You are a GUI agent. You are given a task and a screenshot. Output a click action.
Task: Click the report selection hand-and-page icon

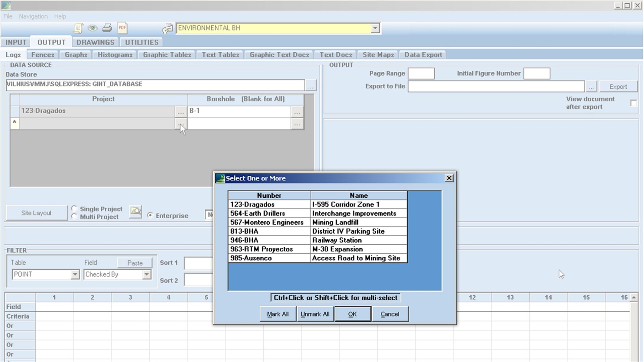click(x=167, y=28)
